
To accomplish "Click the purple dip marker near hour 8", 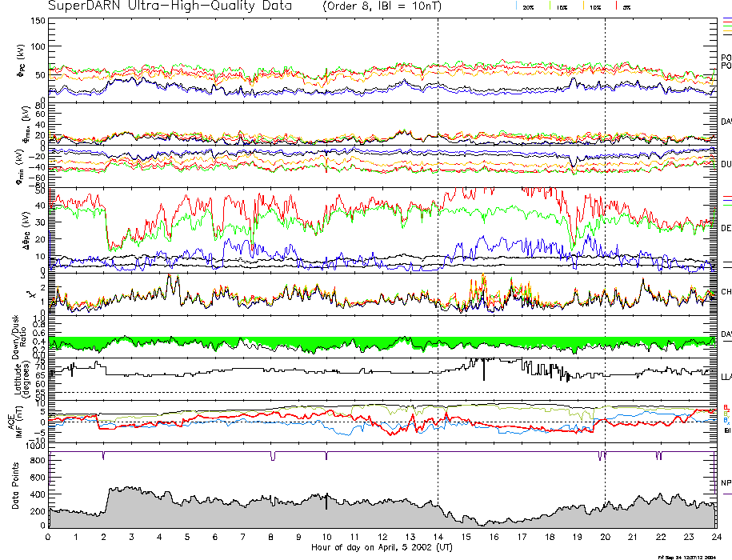I will [x=273, y=456].
